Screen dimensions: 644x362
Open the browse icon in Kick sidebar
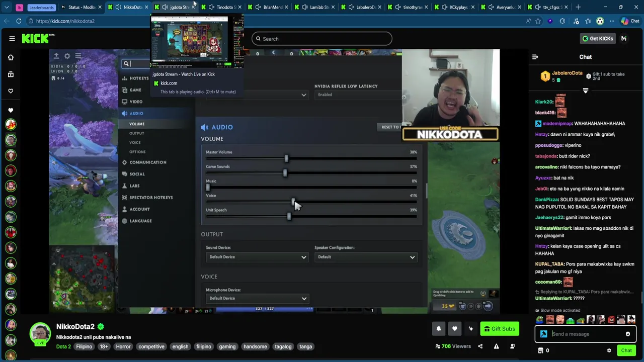(x=11, y=74)
